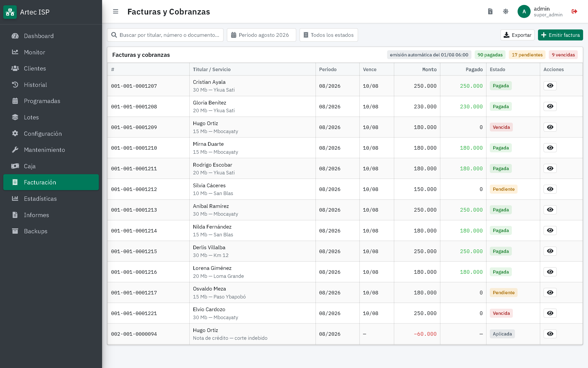View invoice 001-001-0001207 eye icon
The image size is (588, 368).
[550, 86]
